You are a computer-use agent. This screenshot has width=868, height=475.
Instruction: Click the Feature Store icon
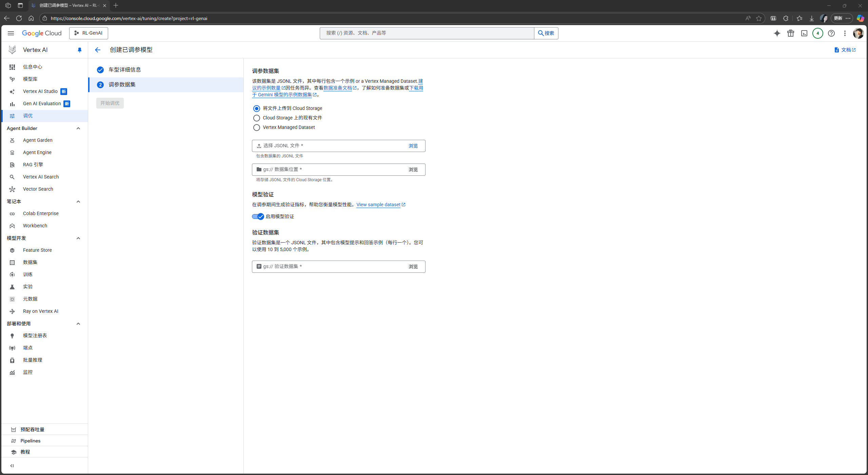(12, 250)
